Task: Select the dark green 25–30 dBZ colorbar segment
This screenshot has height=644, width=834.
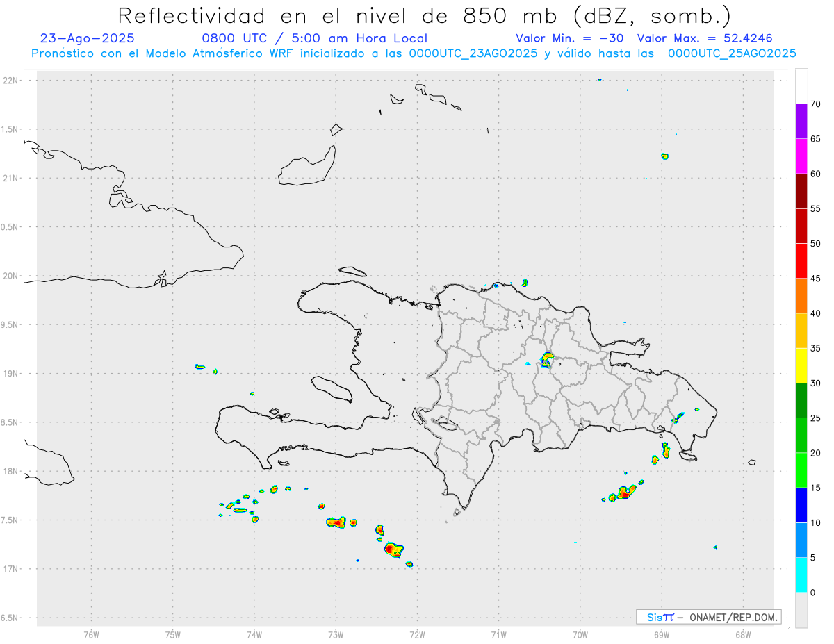Action: point(801,401)
